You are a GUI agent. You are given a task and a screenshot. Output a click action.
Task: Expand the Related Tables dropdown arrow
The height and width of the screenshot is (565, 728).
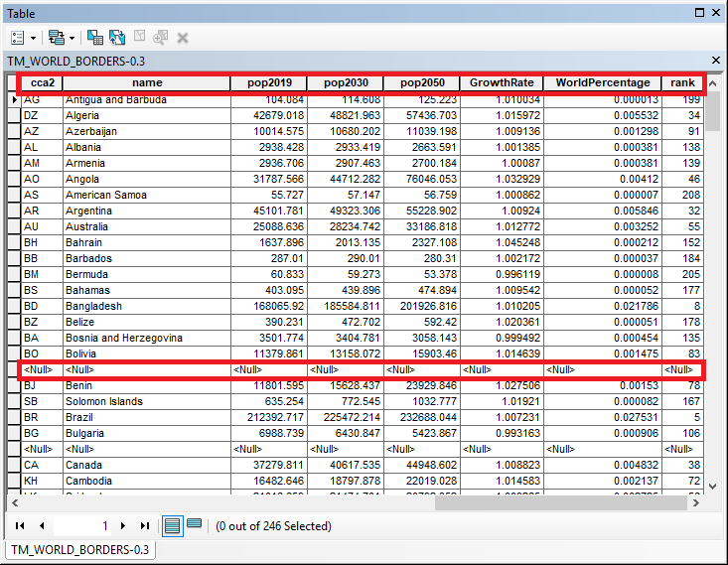[73, 38]
